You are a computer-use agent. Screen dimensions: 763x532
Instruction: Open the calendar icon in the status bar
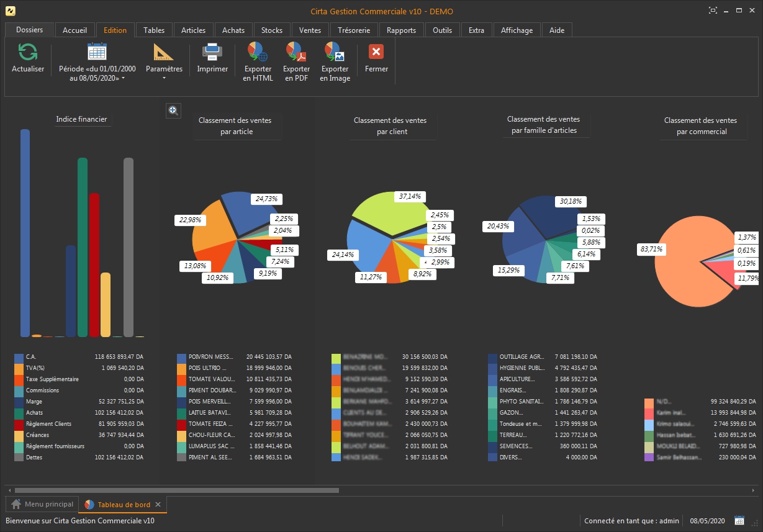739,520
